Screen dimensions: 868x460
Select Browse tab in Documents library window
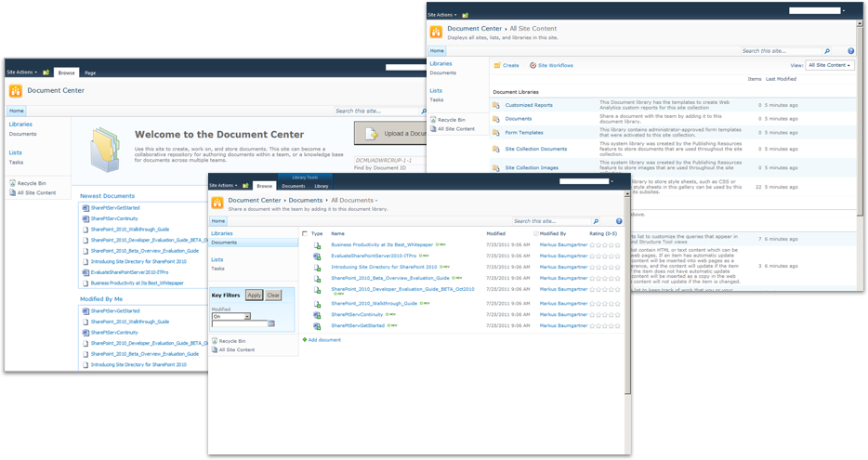click(x=265, y=186)
